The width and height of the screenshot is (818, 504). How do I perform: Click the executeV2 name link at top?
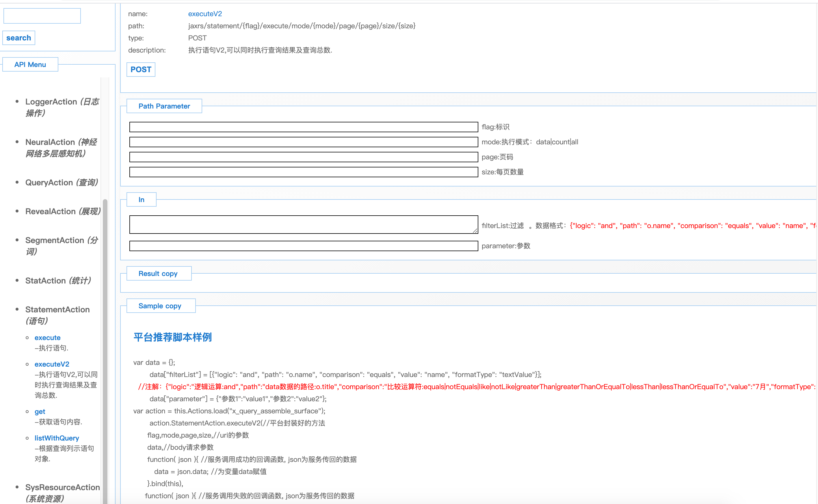click(x=205, y=14)
